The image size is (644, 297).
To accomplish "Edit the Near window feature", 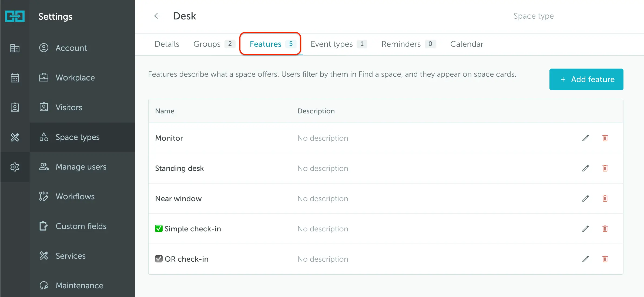I will pos(585,198).
